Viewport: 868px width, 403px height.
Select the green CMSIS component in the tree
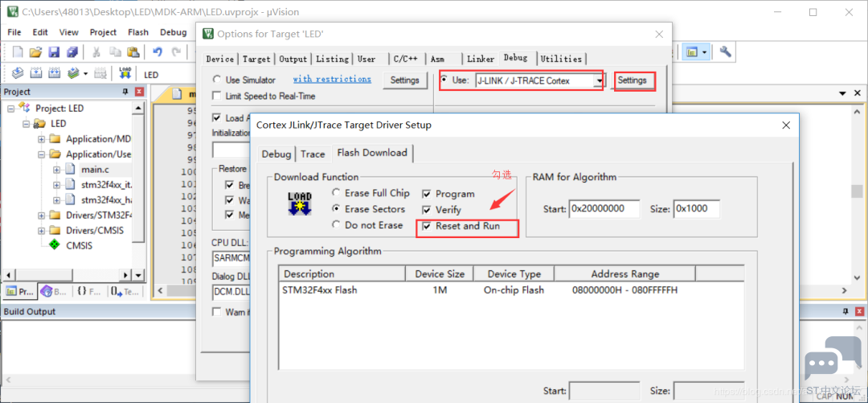coord(55,245)
